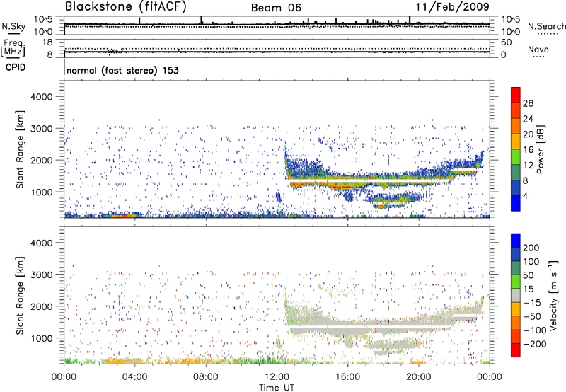Click the "12:00" time tick label
Image resolution: width=566 pixels, height=392 pixels.
tap(277, 376)
